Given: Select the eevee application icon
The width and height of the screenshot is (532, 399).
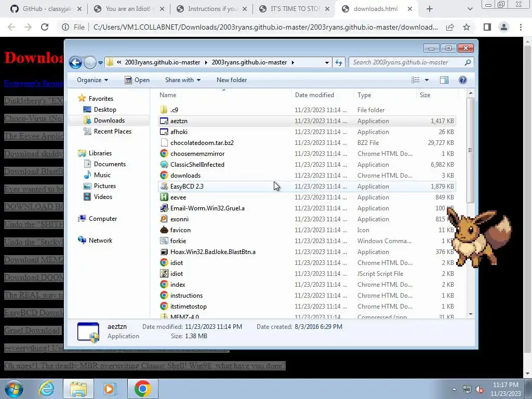Looking at the screenshot, I should point(164,197).
